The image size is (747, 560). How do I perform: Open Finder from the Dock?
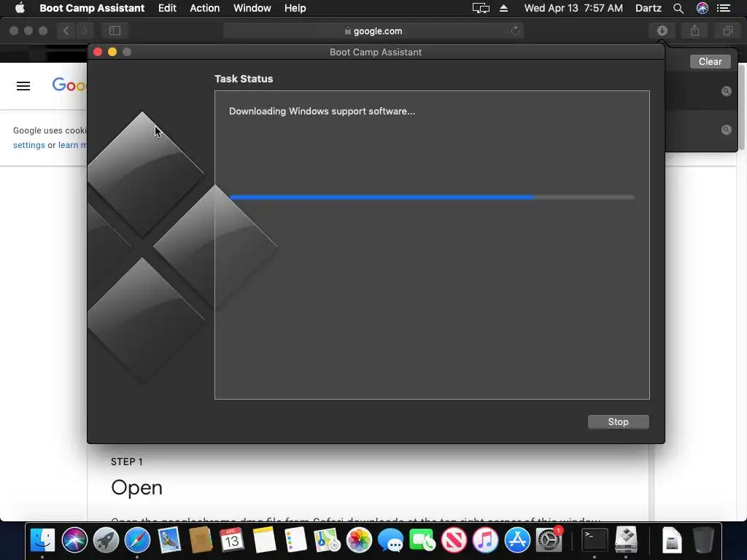42,540
